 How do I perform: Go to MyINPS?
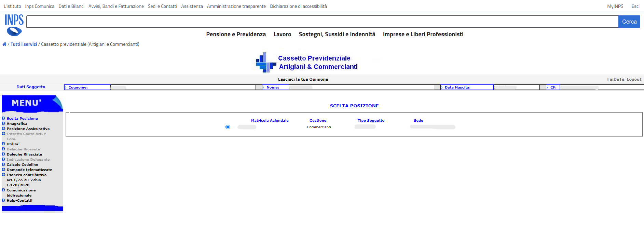click(x=615, y=6)
